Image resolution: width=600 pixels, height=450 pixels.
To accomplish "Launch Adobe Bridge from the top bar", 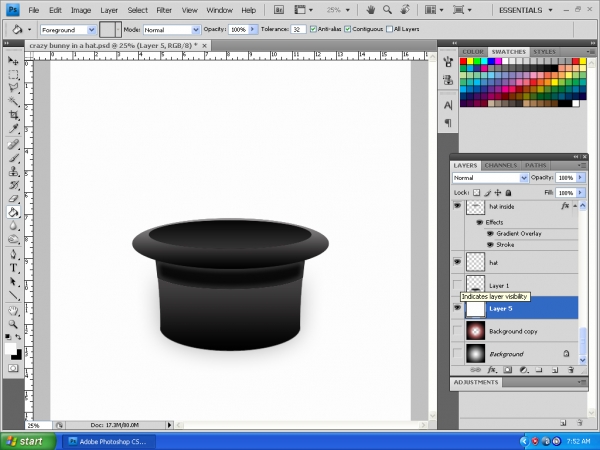I will pyautogui.click(x=279, y=10).
